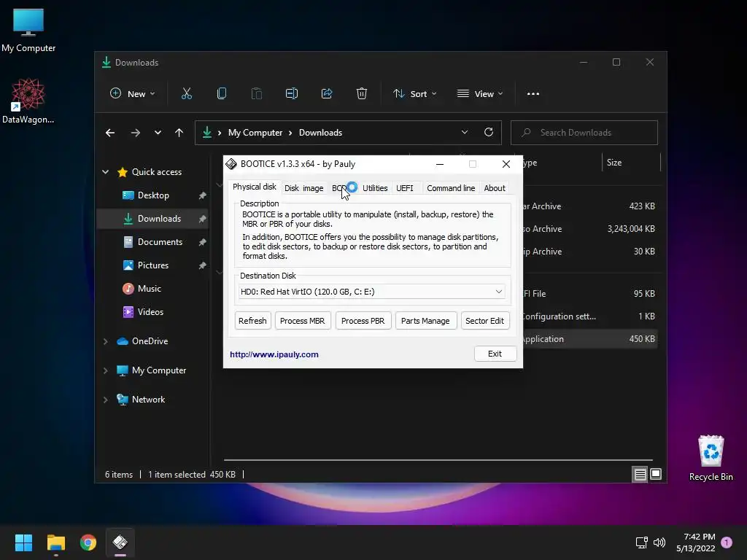Viewport: 747px width, 560px height.
Task: Open the Destination Disk dropdown
Action: (371, 292)
